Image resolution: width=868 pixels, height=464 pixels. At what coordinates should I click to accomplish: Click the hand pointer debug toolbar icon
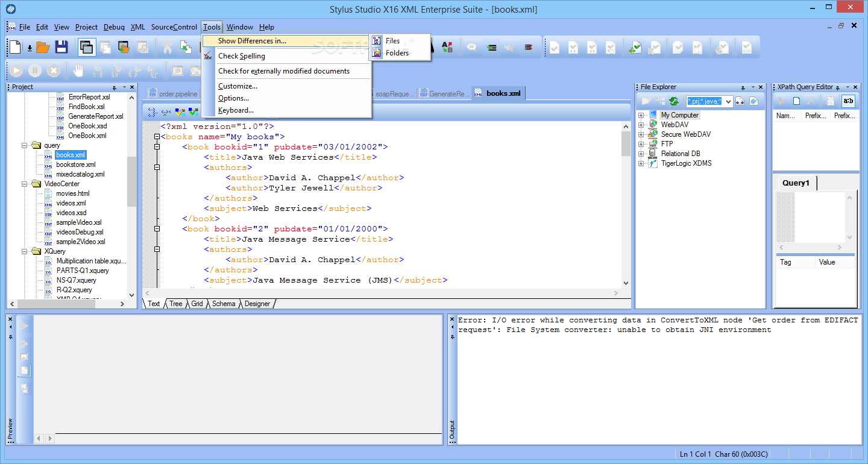point(78,71)
